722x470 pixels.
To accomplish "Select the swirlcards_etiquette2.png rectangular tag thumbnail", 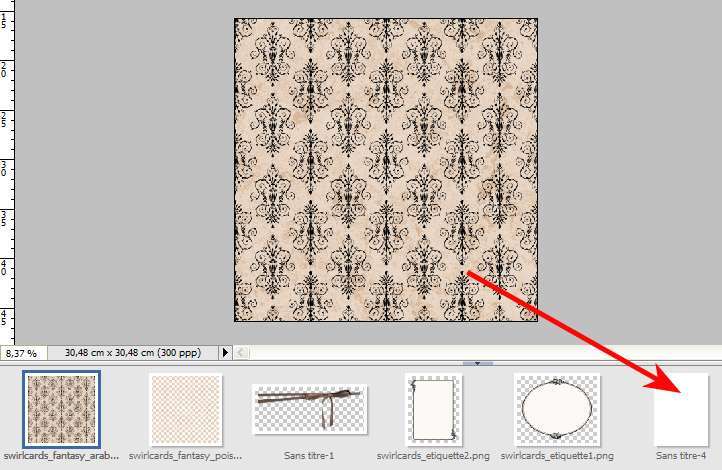I will (x=432, y=409).
